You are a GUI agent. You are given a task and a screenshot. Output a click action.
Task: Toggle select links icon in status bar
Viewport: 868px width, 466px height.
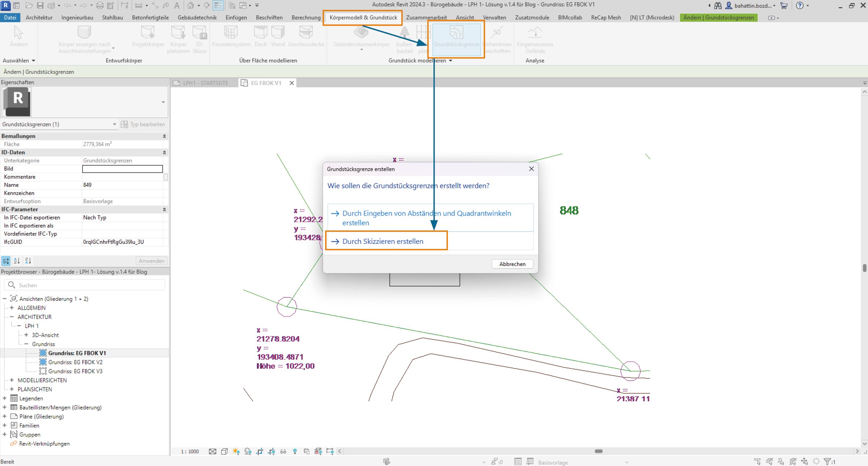click(757, 461)
